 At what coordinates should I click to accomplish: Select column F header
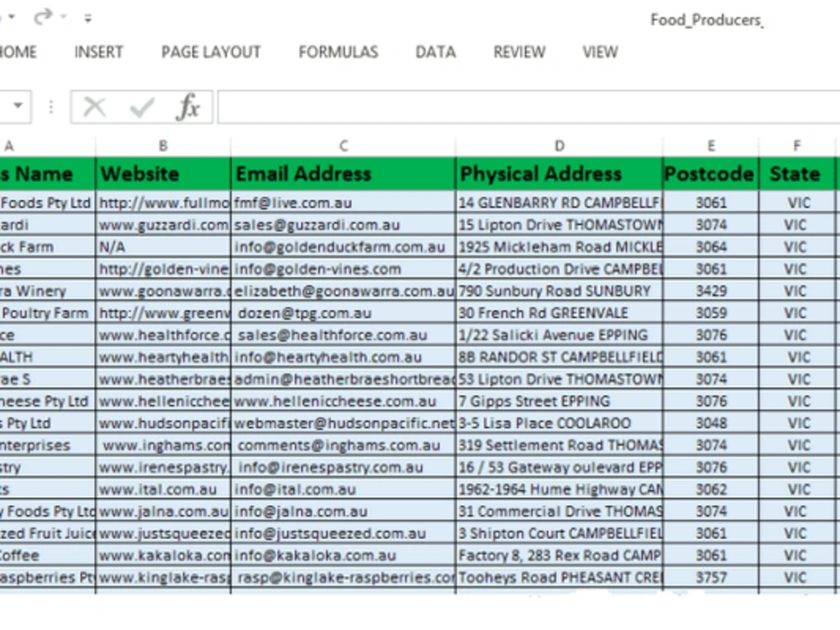(797, 145)
